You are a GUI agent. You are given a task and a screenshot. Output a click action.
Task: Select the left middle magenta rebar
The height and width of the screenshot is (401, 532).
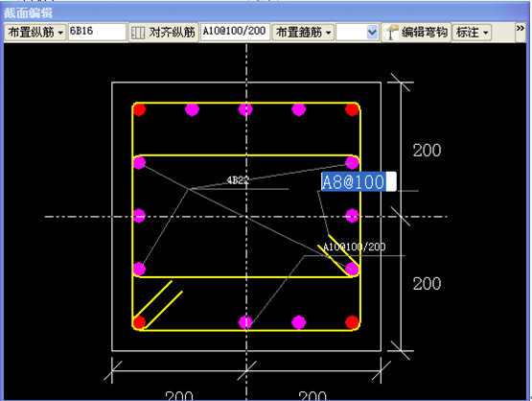[x=139, y=216]
